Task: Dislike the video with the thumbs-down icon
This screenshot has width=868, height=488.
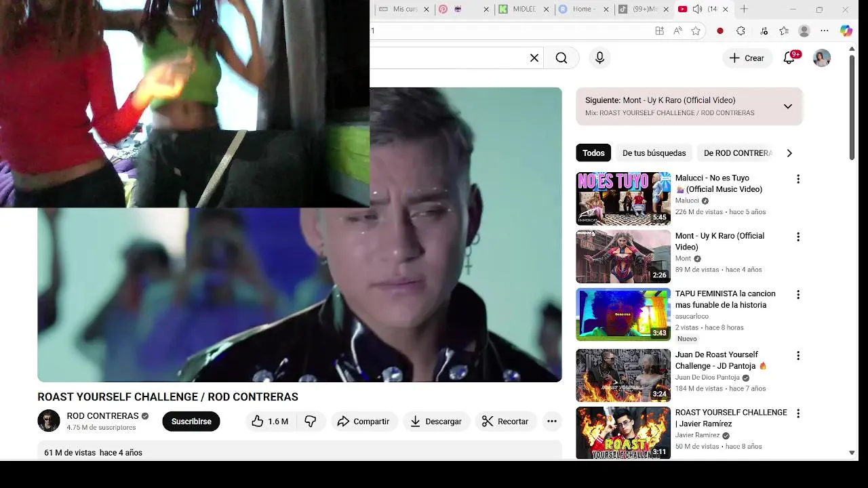Action: click(x=311, y=422)
